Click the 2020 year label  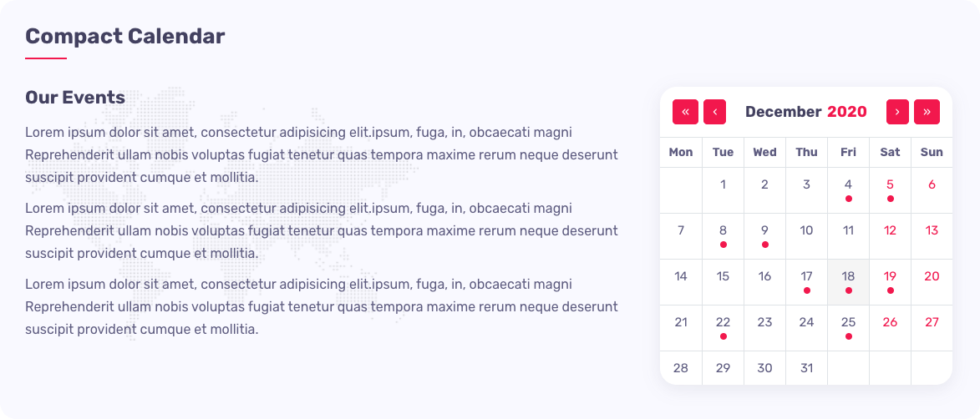(846, 112)
